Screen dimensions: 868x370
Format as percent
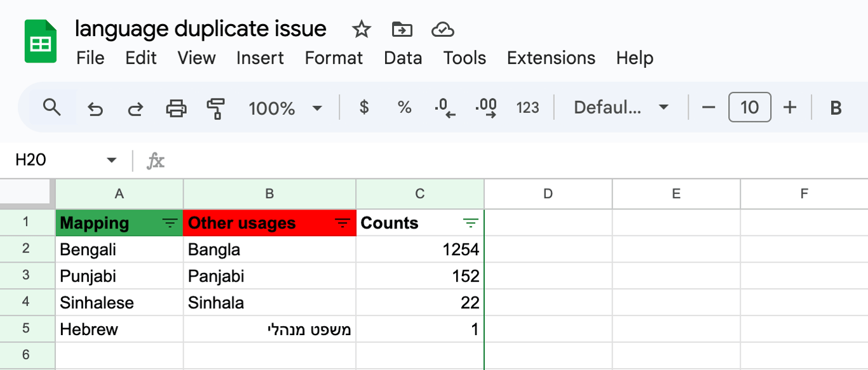pos(405,107)
